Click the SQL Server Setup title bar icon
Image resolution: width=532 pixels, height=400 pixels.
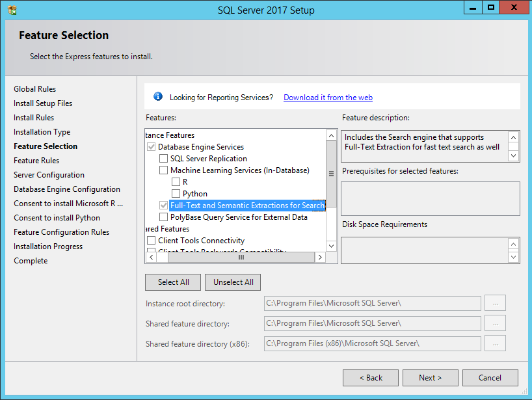pyautogui.click(x=12, y=10)
